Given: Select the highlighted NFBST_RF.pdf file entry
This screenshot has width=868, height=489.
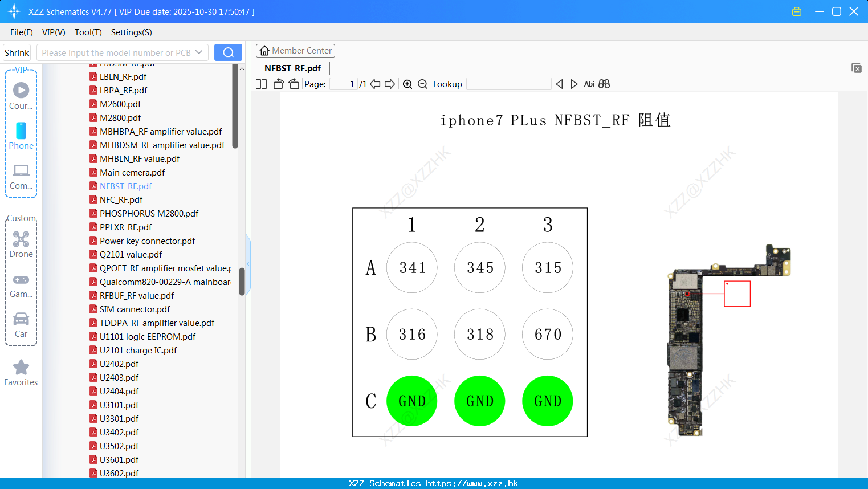Looking at the screenshot, I should pos(125,186).
